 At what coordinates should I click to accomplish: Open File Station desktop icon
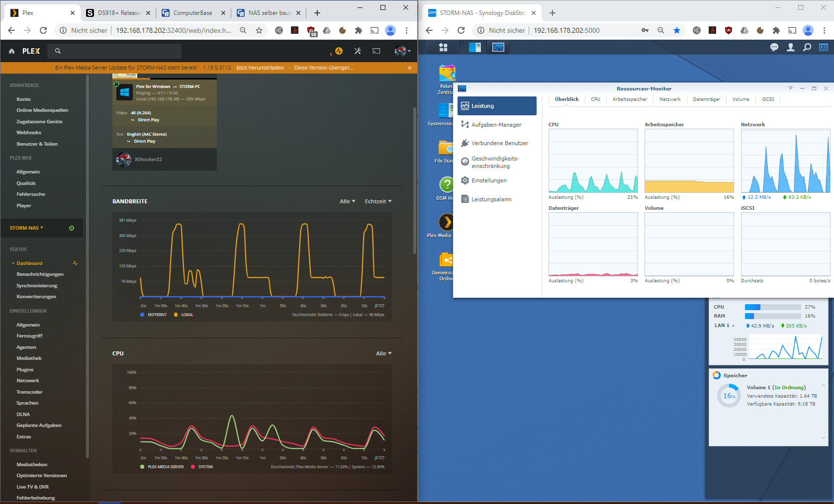coord(445,152)
